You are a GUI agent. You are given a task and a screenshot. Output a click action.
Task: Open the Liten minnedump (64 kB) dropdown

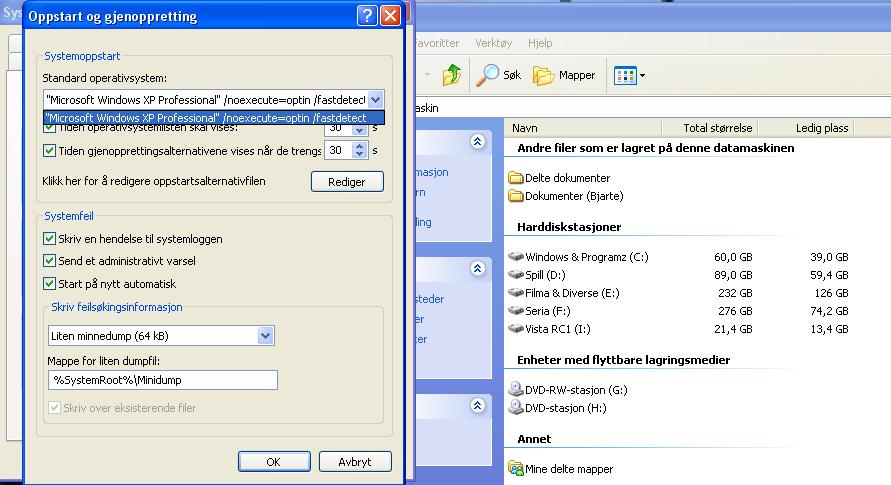coord(265,336)
